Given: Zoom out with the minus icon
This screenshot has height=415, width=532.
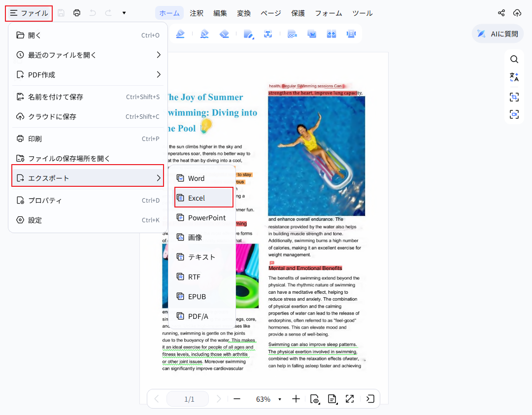Looking at the screenshot, I should tap(237, 399).
